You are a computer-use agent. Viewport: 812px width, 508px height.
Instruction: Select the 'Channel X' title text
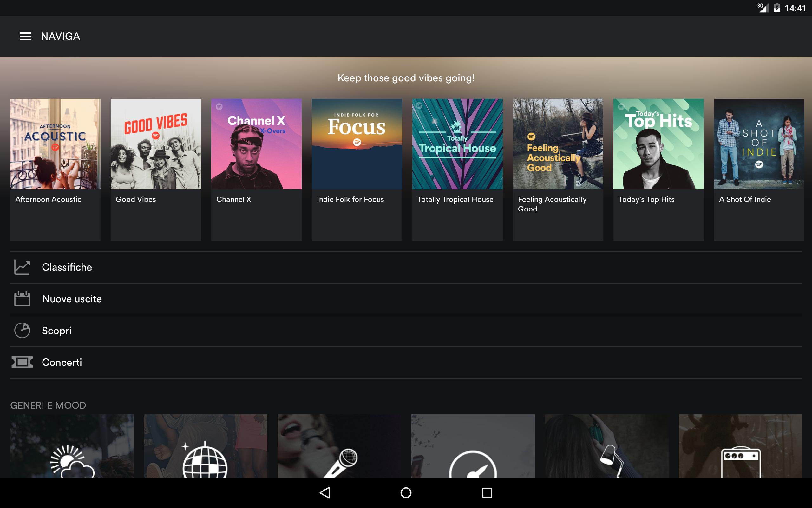click(x=234, y=199)
